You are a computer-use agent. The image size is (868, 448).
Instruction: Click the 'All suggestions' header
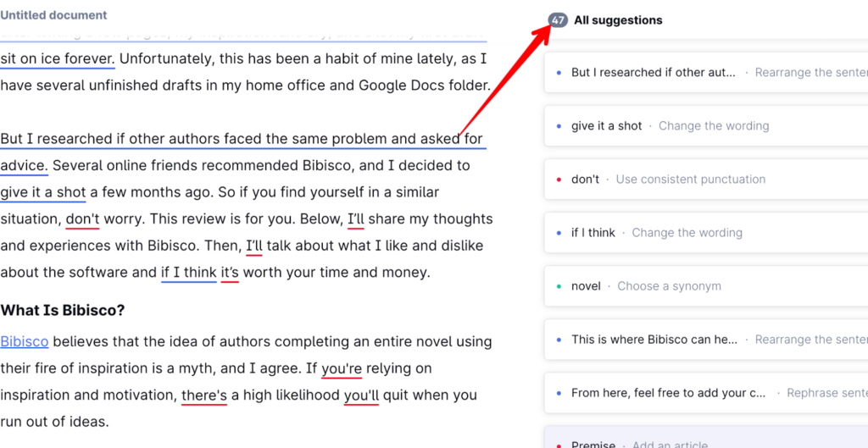click(618, 20)
